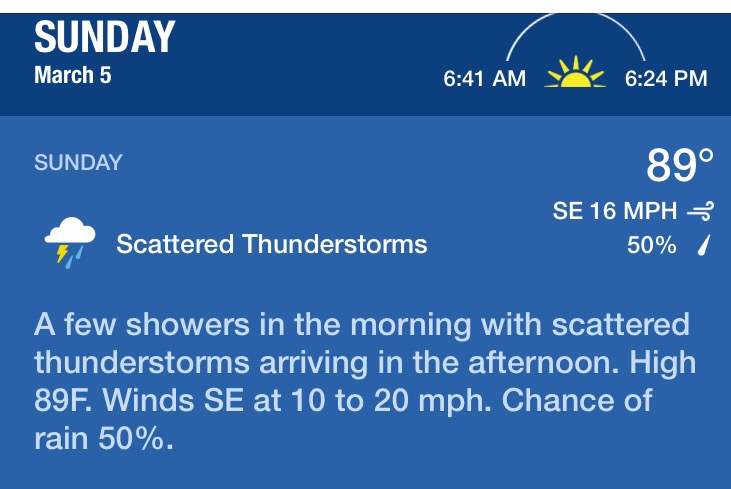Select the Scattered Thunderstorms condition text
This screenshot has height=489, width=731.
271,244
